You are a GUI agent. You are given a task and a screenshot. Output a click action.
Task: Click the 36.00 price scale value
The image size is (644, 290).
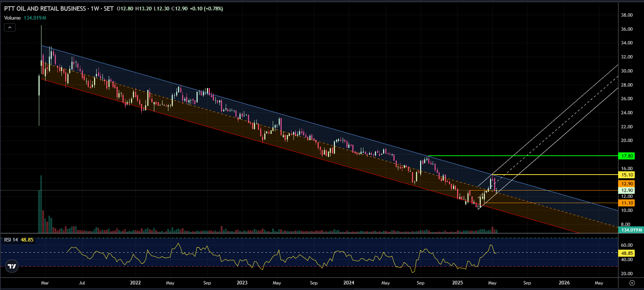coord(627,29)
